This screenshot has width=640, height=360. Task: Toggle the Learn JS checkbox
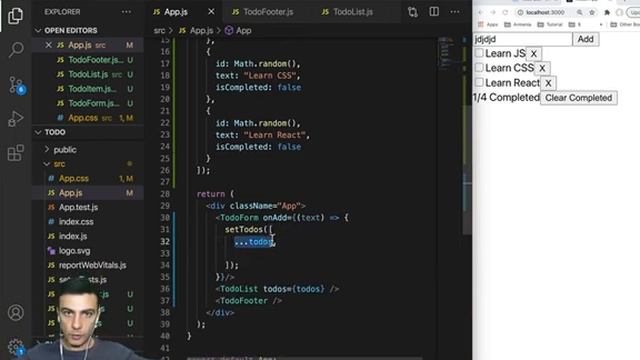pos(479,53)
